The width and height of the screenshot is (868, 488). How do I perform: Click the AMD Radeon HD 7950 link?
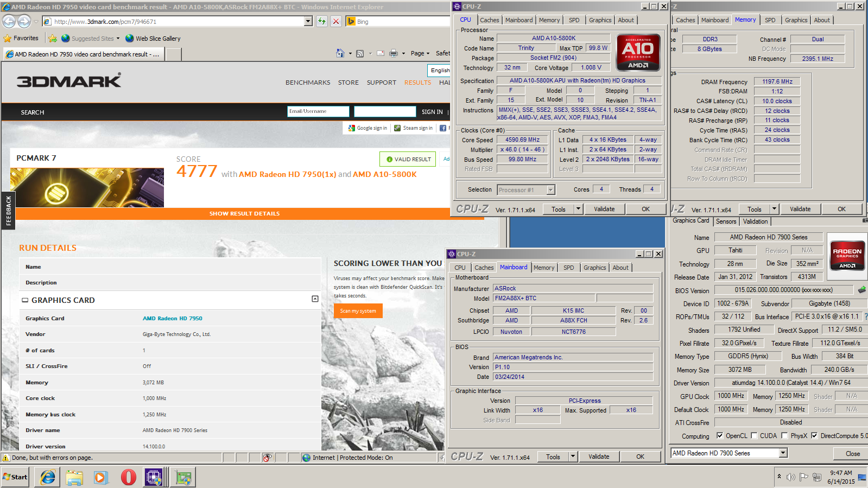(172, 318)
